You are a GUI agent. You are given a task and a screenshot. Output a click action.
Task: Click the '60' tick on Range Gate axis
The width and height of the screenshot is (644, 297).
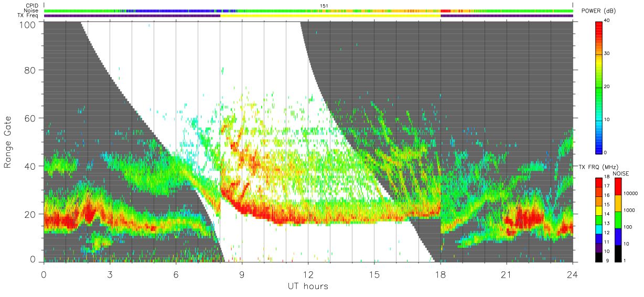tap(30, 119)
